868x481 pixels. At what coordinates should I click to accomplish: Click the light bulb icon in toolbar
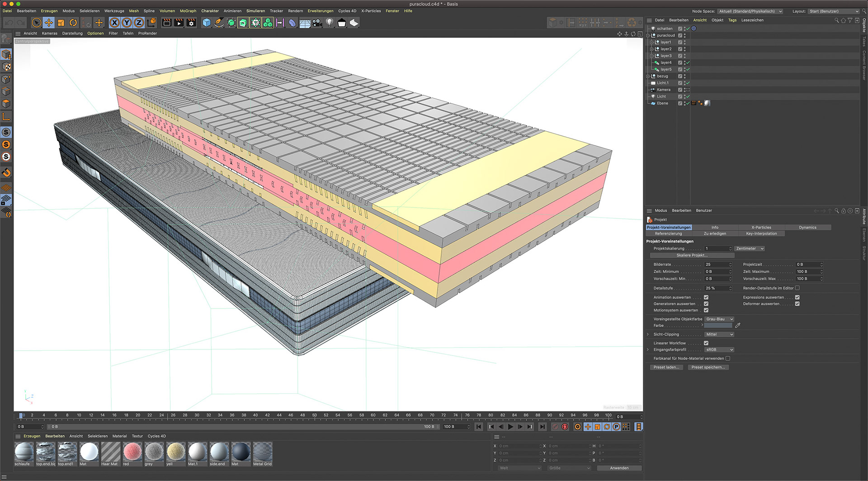[330, 23]
